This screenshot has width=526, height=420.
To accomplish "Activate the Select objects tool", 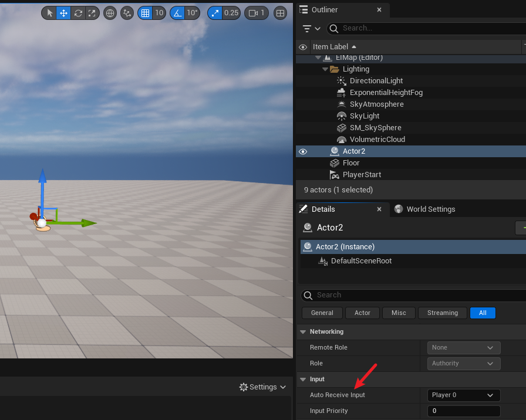I will pyautogui.click(x=49, y=13).
